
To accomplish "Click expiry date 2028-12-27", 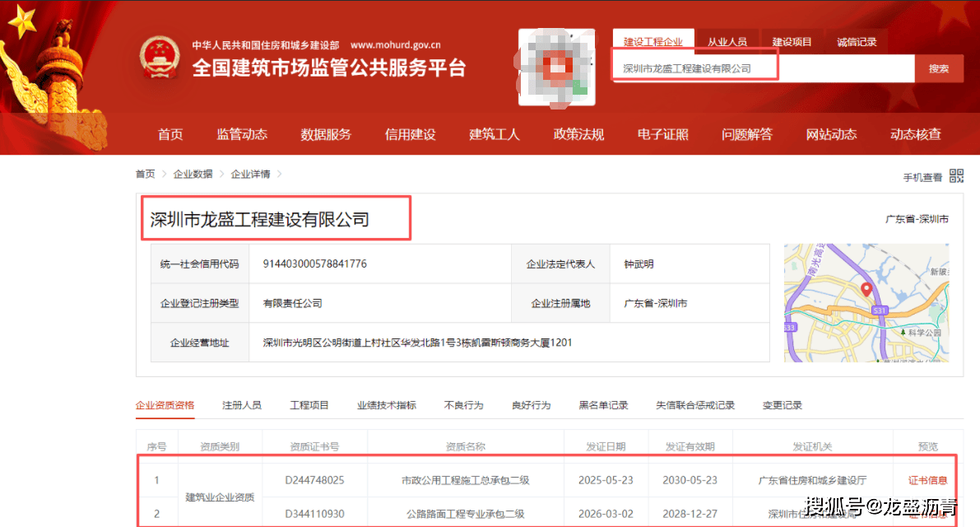I will [x=690, y=514].
